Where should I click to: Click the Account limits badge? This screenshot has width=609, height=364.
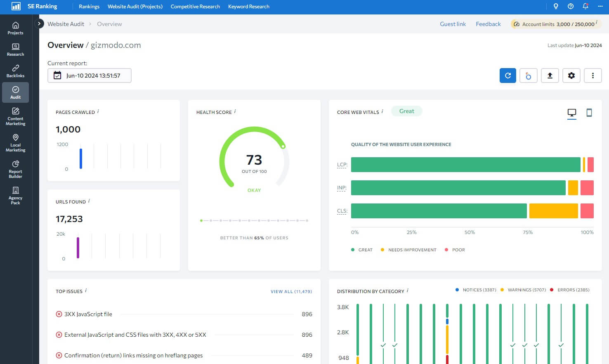click(556, 24)
